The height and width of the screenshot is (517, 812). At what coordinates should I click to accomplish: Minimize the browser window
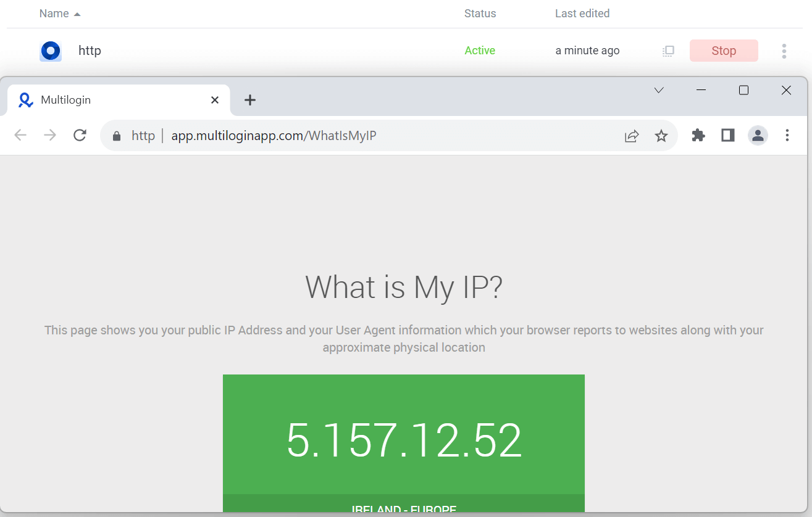coord(701,90)
